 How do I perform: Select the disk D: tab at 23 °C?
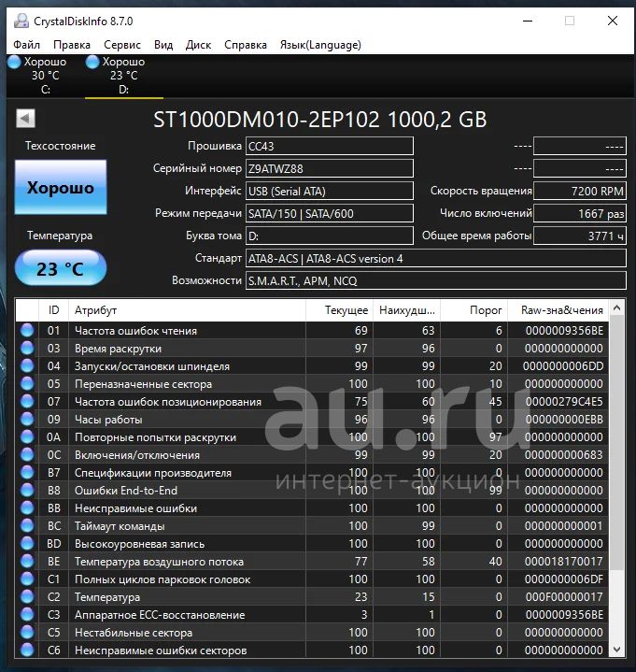coord(124,76)
